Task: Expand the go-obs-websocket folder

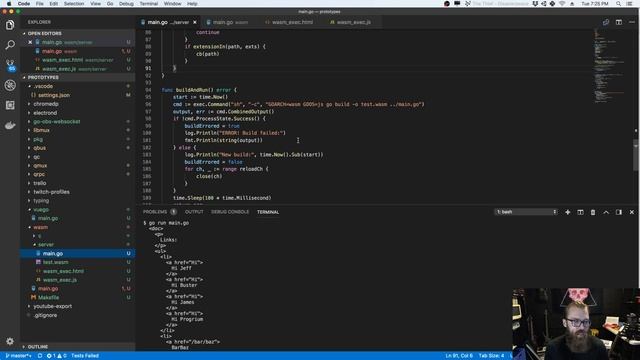Action: [57, 122]
